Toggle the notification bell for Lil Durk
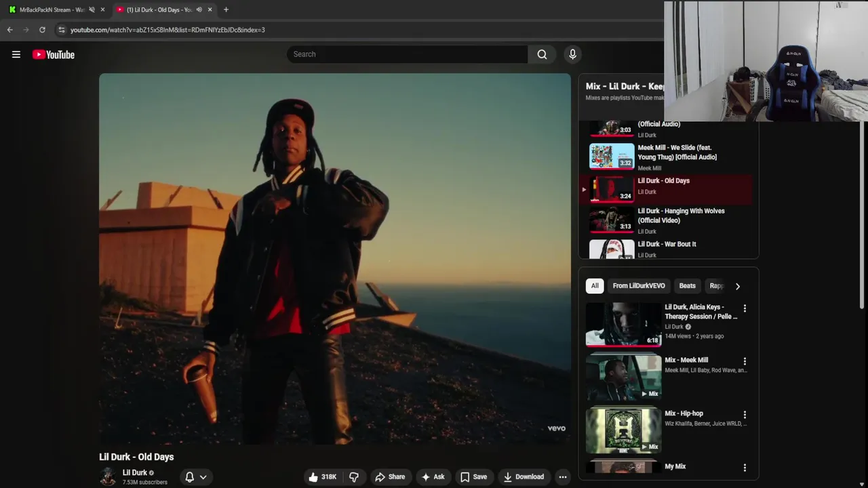 coord(190,477)
